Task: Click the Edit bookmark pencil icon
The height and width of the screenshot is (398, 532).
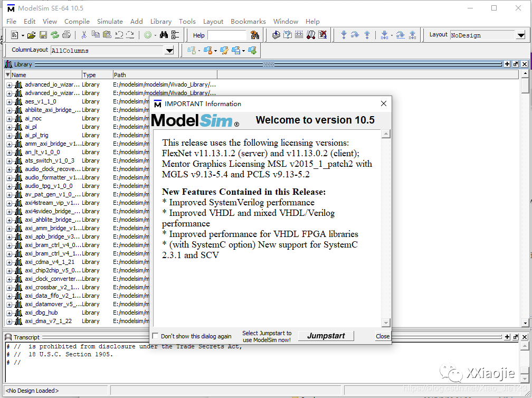Action: (224, 51)
